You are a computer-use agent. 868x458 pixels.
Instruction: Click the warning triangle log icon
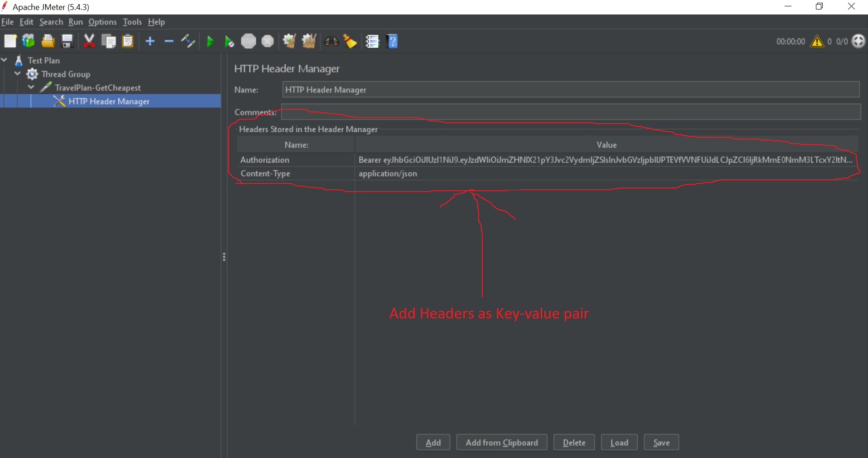point(817,41)
